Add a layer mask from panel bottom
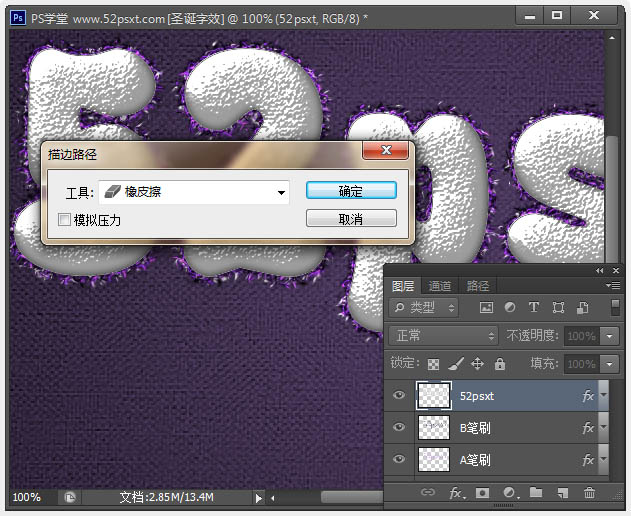The width and height of the screenshot is (631, 516). (482, 493)
